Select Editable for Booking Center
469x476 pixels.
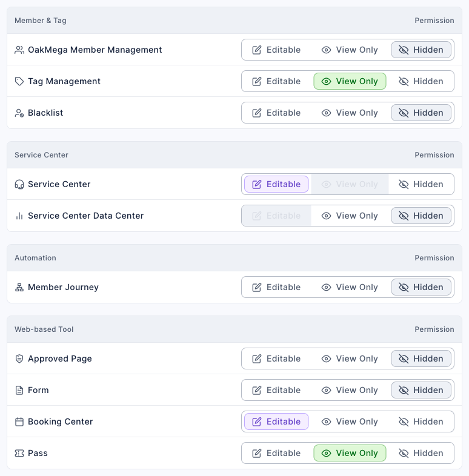(x=276, y=421)
